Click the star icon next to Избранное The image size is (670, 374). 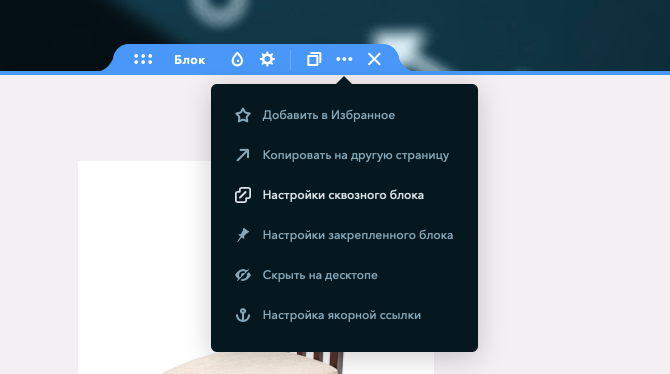[243, 115]
